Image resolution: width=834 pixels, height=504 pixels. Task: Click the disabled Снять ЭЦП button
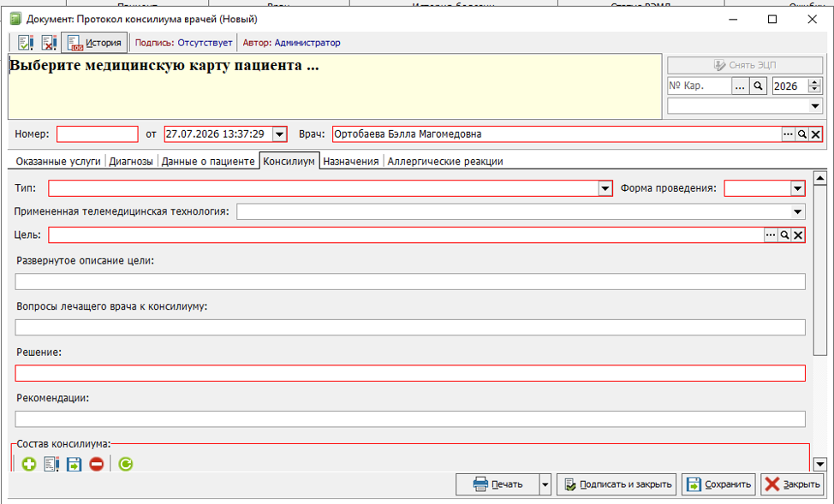745,65
